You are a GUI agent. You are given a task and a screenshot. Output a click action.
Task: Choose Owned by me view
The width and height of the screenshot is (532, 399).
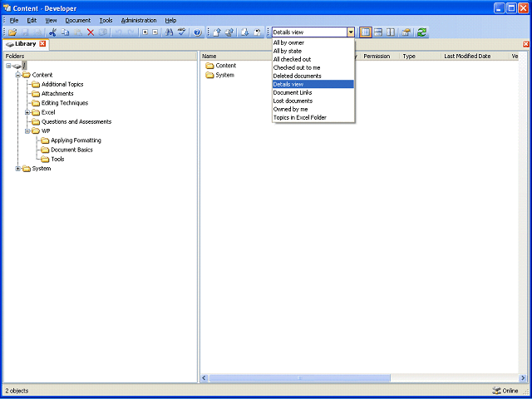tap(313, 109)
